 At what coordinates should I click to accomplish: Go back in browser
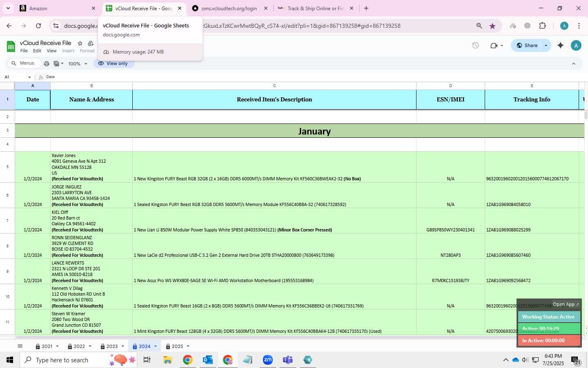click(9, 26)
